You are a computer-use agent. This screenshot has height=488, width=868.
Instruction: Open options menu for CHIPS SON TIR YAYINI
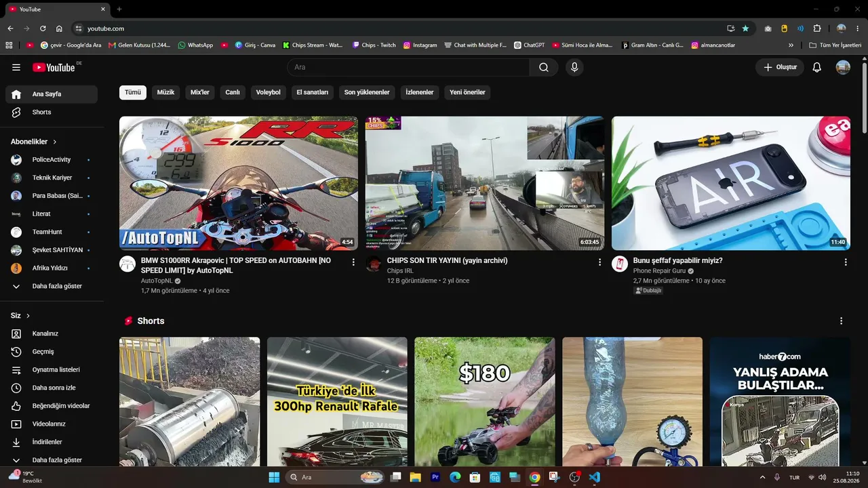[599, 262]
